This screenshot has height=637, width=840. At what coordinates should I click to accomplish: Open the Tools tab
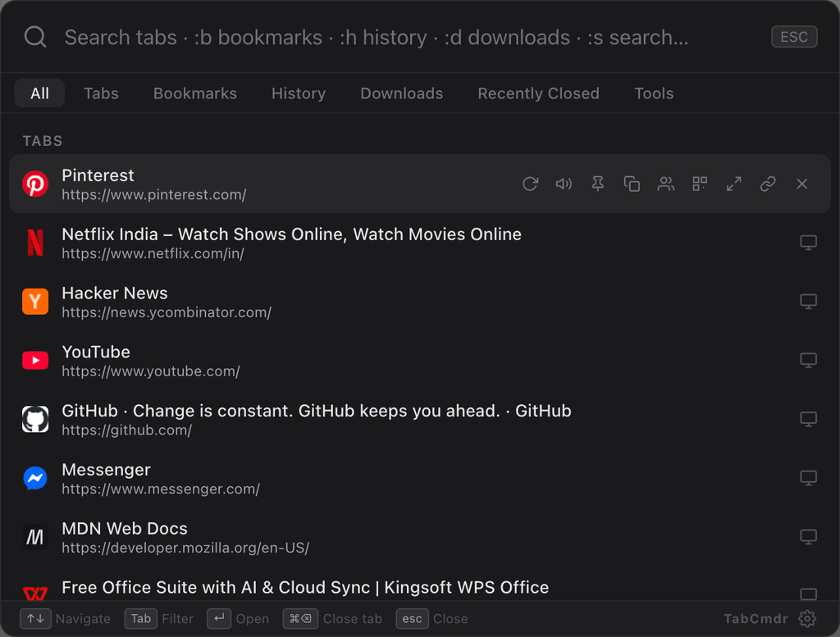(x=654, y=93)
